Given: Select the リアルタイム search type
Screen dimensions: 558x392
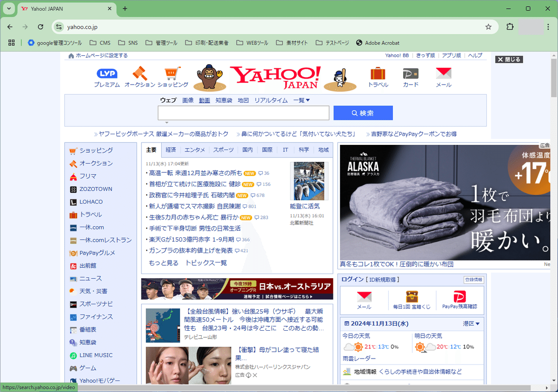Looking at the screenshot, I should pyautogui.click(x=271, y=100).
